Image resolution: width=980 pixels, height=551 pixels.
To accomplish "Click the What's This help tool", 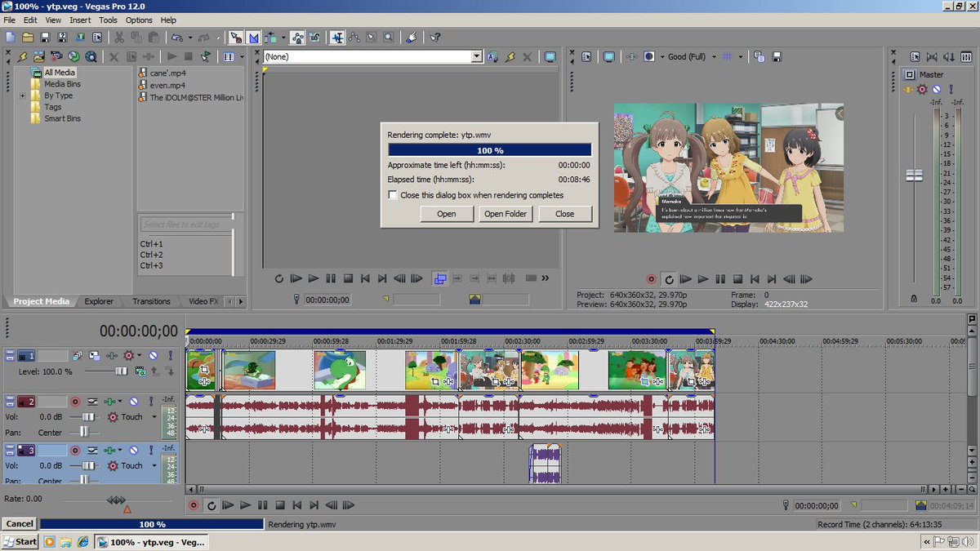I will point(435,37).
